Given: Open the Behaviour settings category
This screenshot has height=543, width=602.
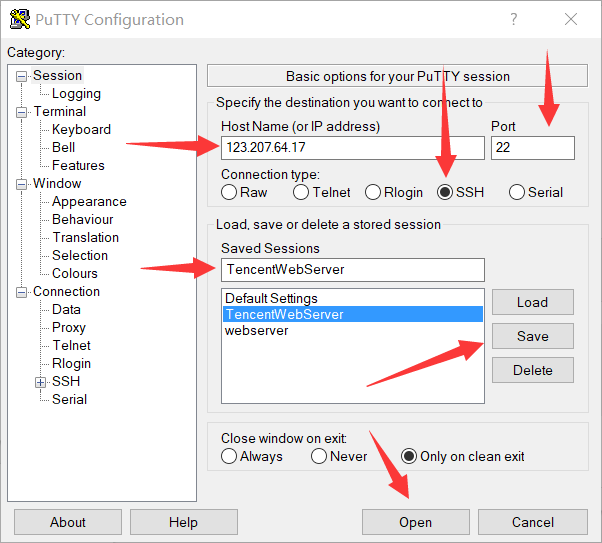Looking at the screenshot, I should [x=83, y=219].
